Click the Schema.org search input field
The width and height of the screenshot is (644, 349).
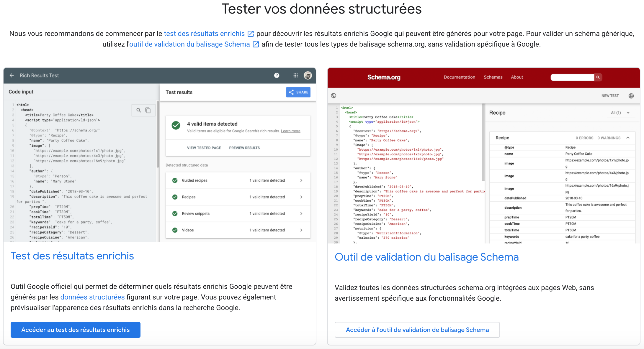(x=572, y=77)
